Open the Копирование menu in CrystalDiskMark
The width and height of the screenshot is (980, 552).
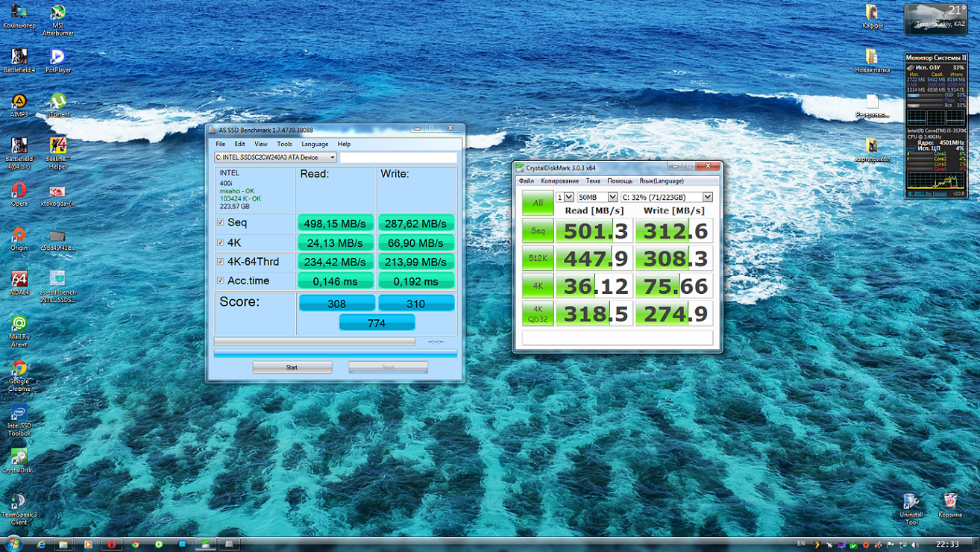[559, 181]
